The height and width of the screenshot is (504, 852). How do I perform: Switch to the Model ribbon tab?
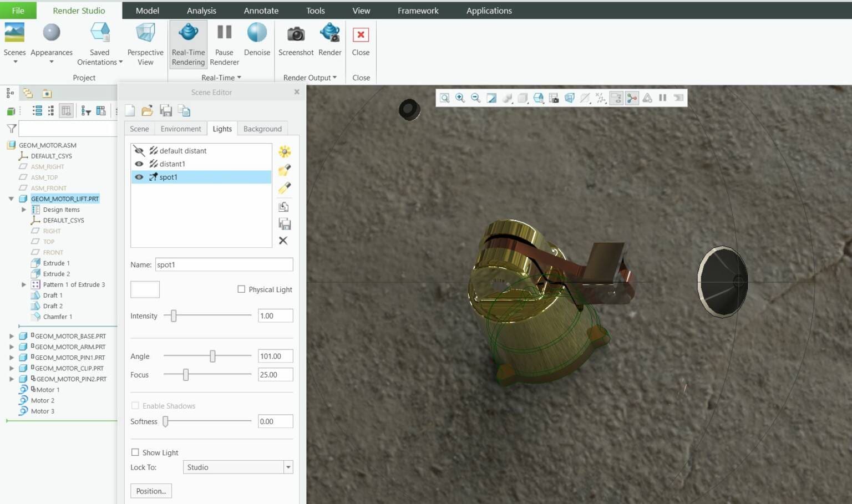(148, 11)
